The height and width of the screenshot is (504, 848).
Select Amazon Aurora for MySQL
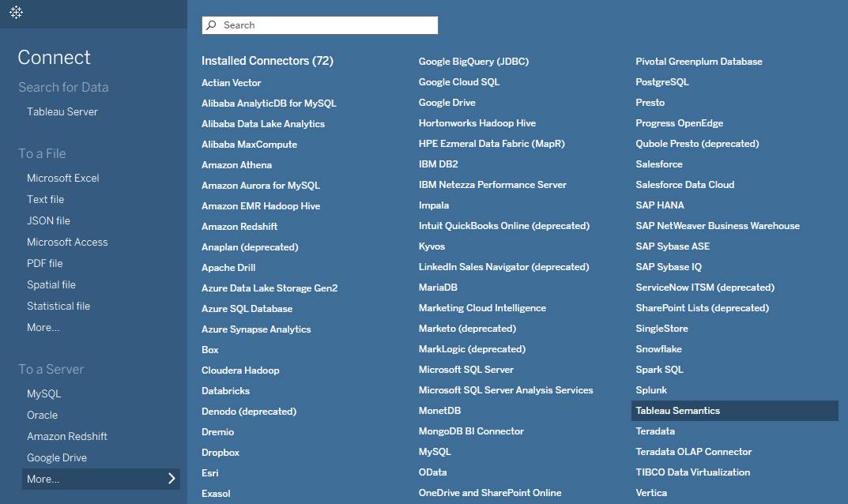click(x=261, y=186)
